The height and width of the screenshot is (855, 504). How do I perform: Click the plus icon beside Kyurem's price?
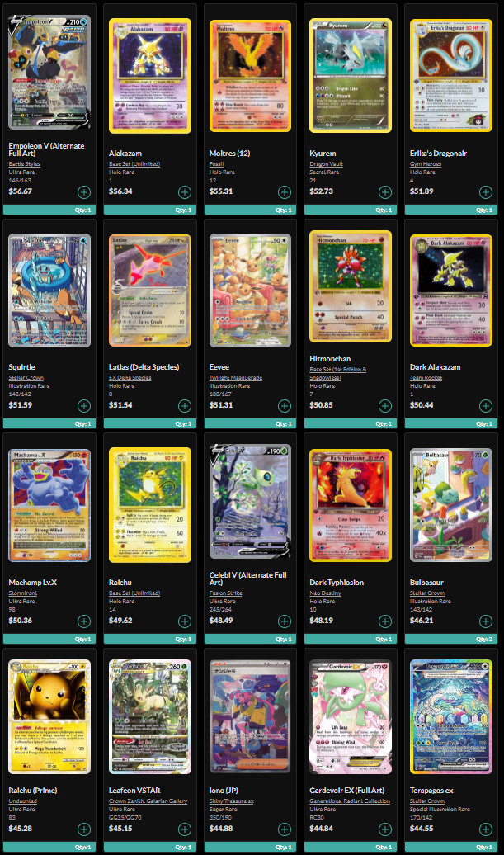click(385, 192)
